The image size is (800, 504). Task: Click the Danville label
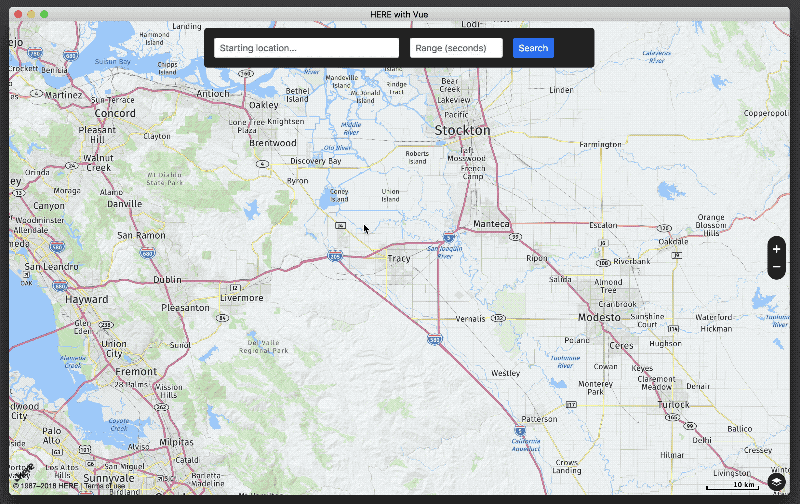[124, 204]
